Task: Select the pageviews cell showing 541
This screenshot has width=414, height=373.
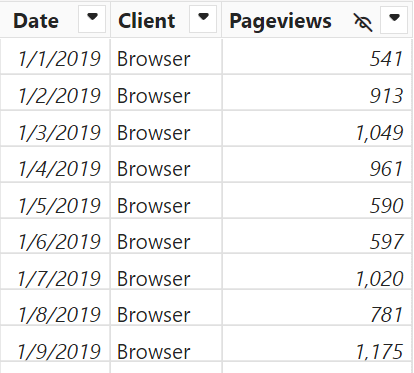Action: point(317,56)
